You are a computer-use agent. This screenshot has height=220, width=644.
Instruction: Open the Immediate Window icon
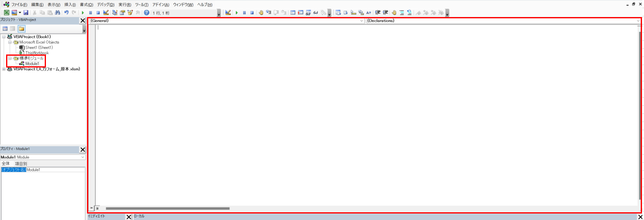point(300,13)
